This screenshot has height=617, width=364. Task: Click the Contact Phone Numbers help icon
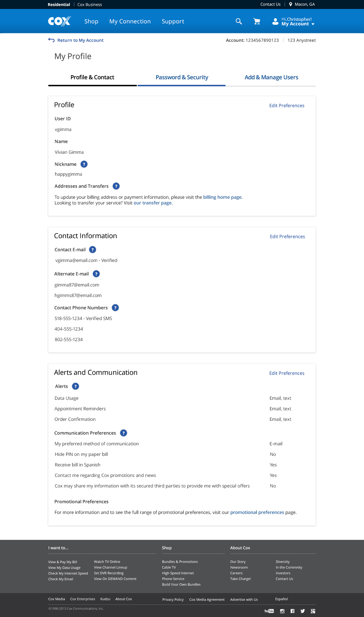click(115, 308)
